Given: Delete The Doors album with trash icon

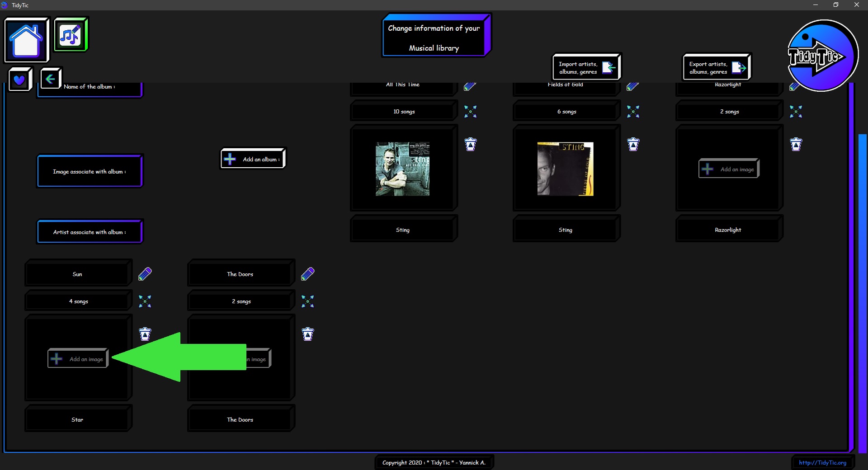Looking at the screenshot, I should point(308,334).
